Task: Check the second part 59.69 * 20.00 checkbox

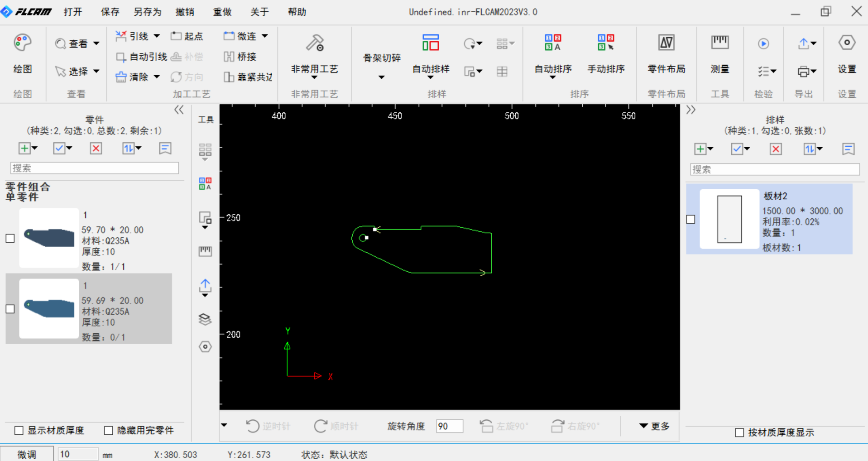Action: (10, 309)
